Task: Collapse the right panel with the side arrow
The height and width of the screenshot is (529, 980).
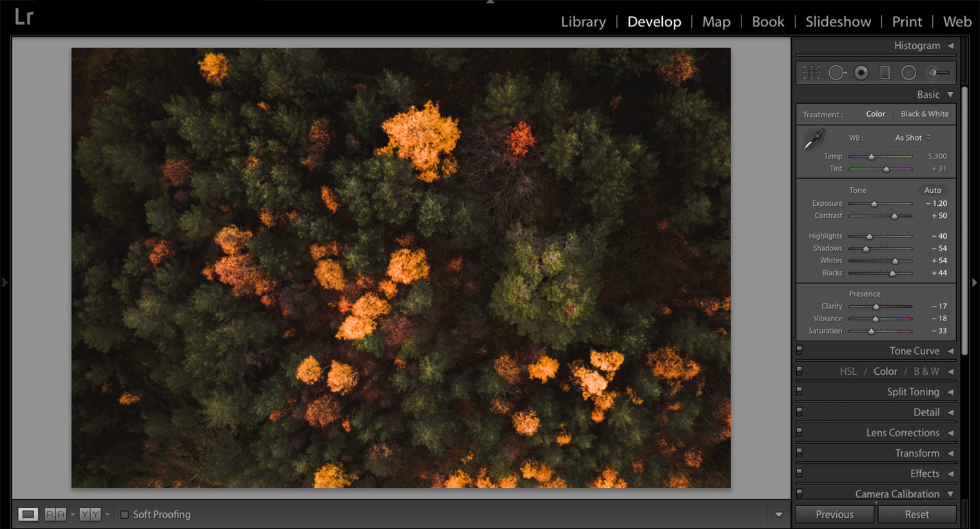Action: 974,282
